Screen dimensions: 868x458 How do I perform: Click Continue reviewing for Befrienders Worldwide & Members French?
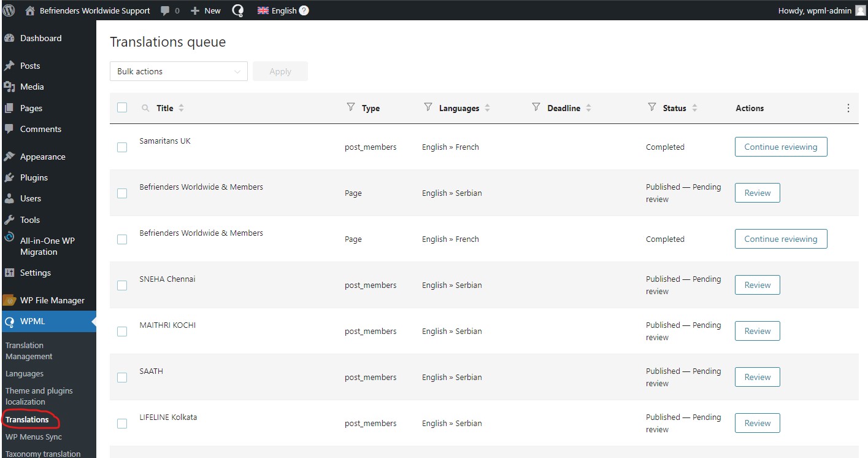781,239
